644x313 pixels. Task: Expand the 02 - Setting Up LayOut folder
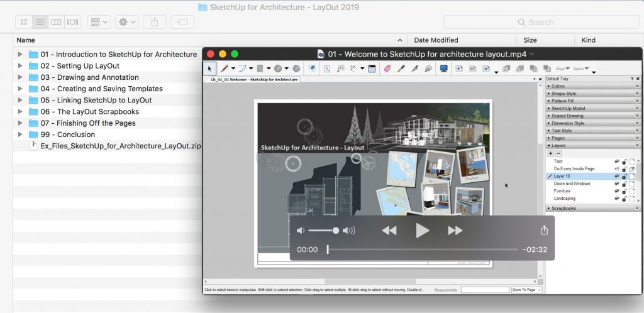click(x=19, y=65)
